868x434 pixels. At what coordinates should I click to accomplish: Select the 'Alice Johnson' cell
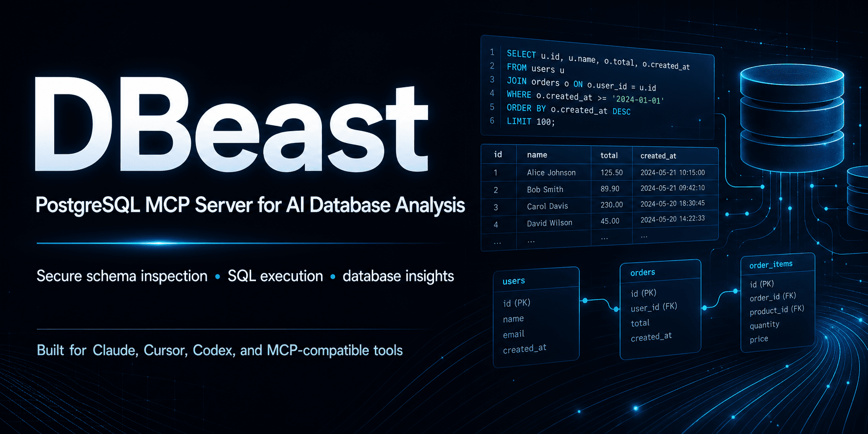click(x=551, y=173)
